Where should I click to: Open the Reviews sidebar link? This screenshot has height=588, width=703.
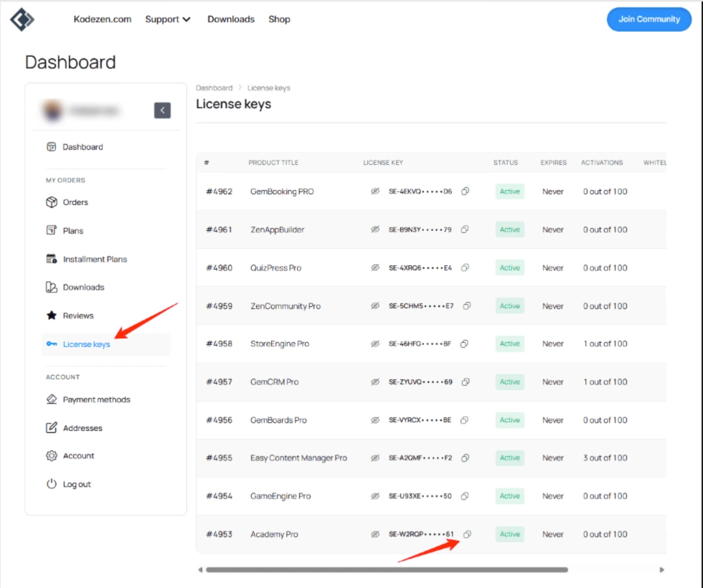point(106,315)
